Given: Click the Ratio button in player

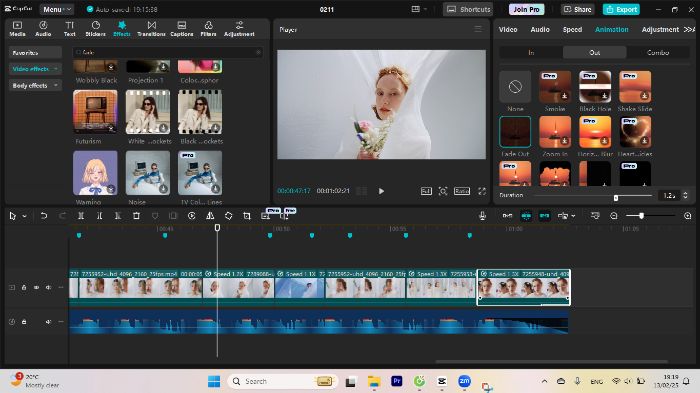Looking at the screenshot, I should pos(462,191).
